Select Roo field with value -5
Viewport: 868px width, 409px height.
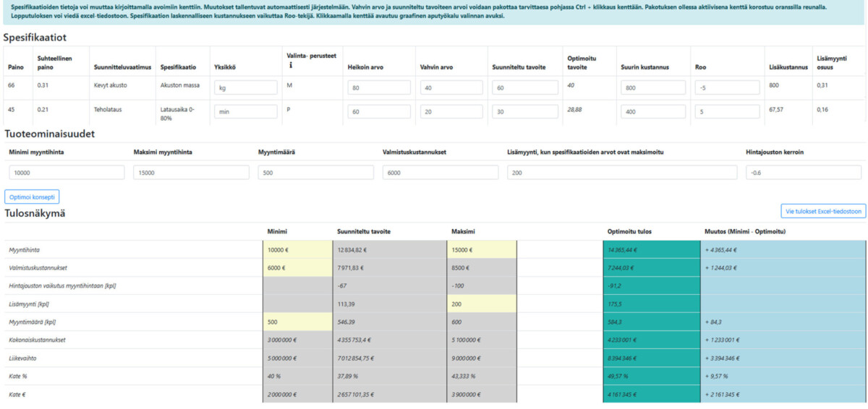click(727, 87)
